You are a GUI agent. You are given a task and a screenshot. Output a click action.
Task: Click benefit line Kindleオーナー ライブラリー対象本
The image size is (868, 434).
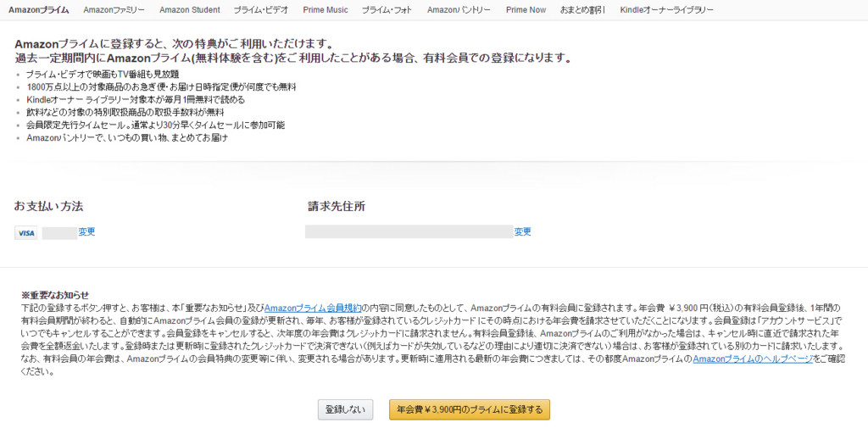pyautogui.click(x=136, y=100)
